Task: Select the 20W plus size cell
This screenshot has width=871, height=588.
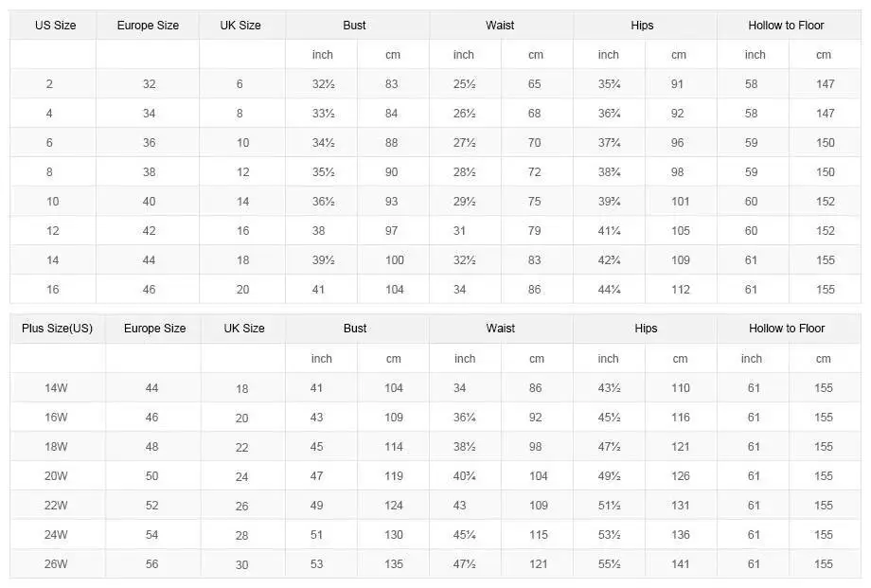Action: coord(56,476)
